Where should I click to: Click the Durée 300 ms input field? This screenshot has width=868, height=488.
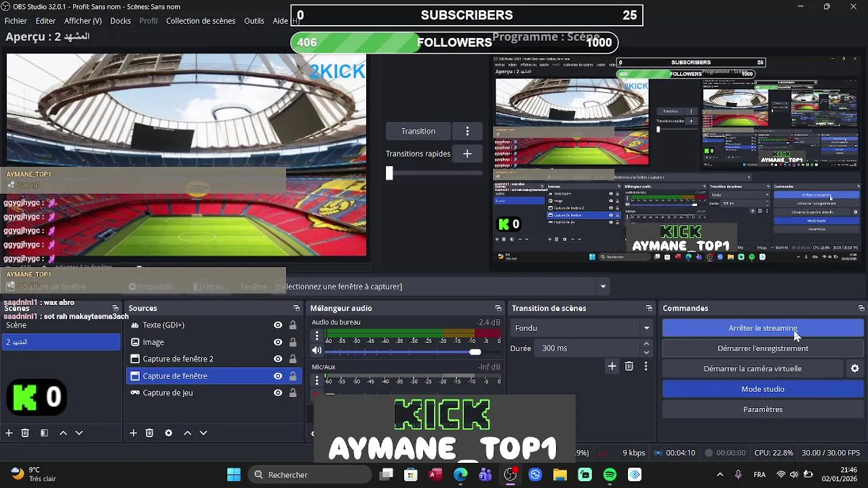(586, 348)
